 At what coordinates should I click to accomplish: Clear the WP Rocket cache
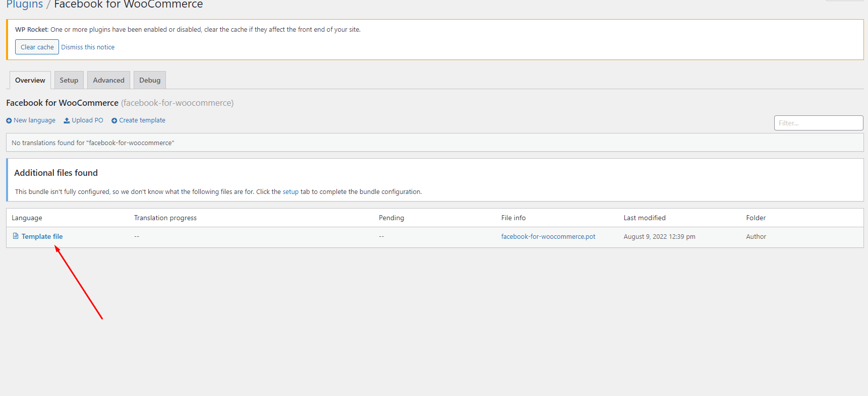pyautogui.click(x=37, y=47)
